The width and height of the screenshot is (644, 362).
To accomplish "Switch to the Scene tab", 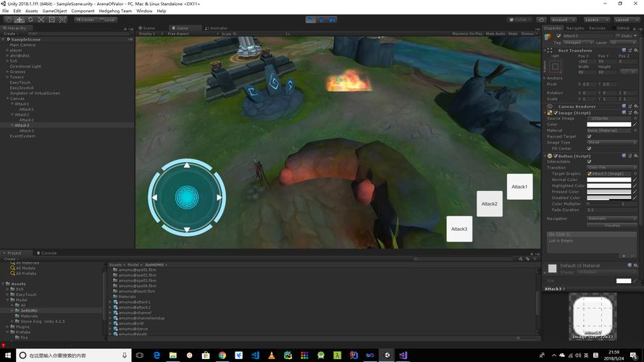I will pos(146,28).
